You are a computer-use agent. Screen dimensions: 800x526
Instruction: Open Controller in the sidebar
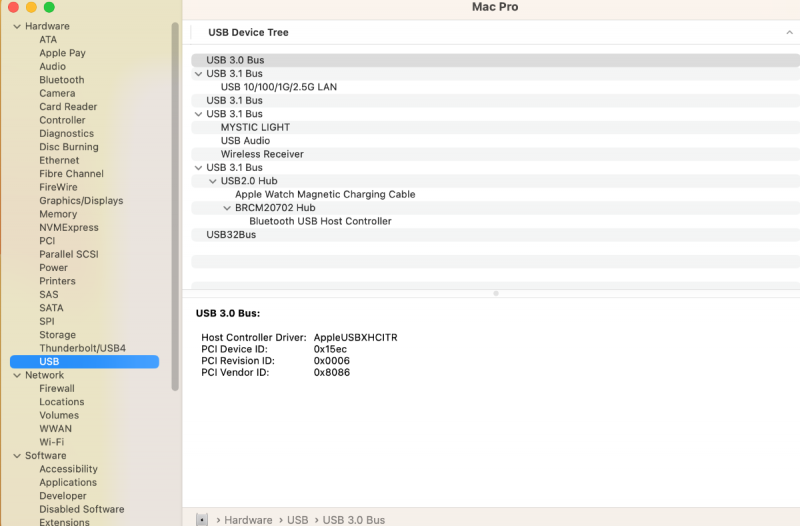tap(62, 120)
